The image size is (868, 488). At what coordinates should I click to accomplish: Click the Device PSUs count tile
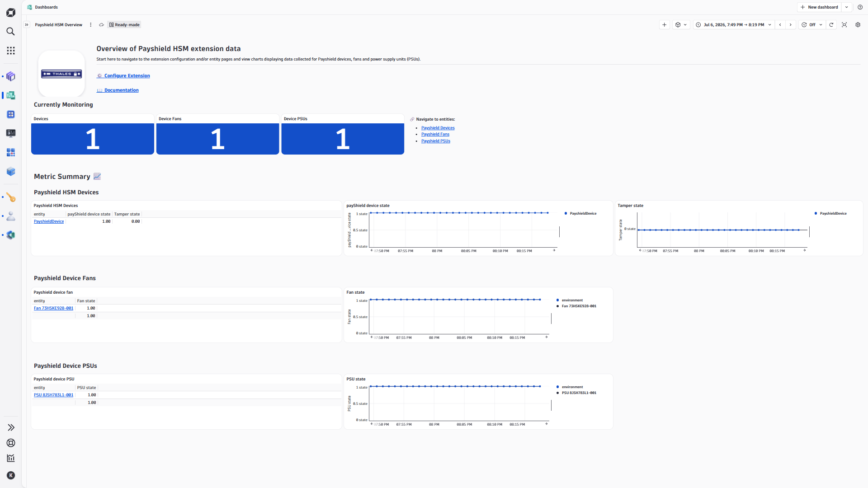click(x=343, y=134)
